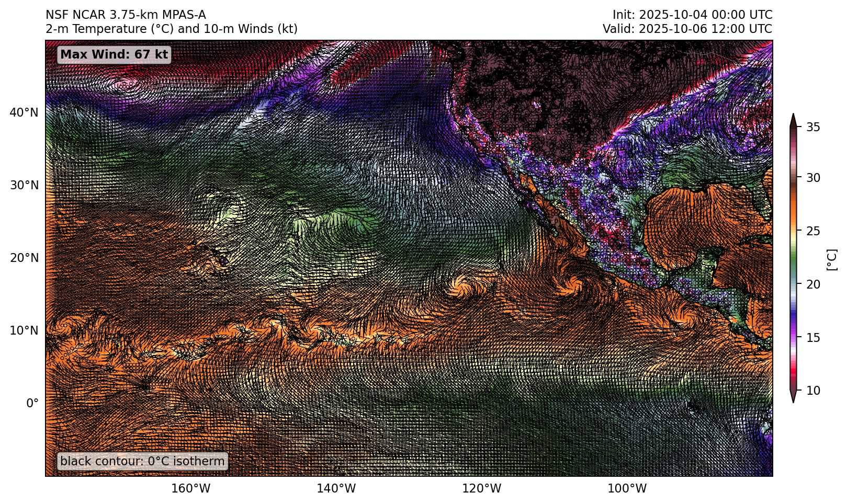
Task: Click the black contour 0°C isotherm legend
Action: tap(142, 461)
